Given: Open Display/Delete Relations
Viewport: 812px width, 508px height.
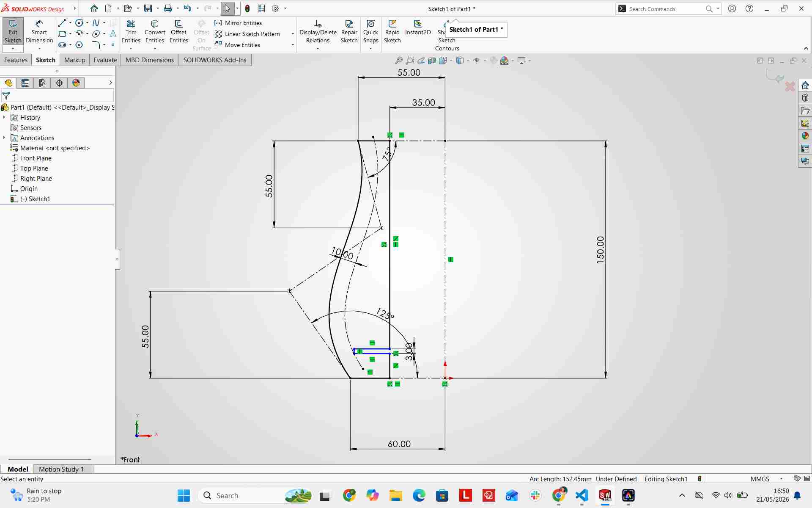Looking at the screenshot, I should (318, 31).
